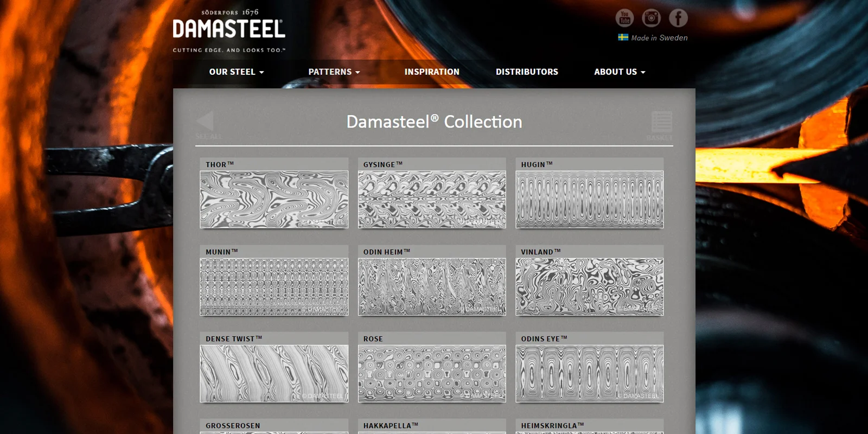Click the HUGIN title label
The width and height of the screenshot is (868, 434).
tap(537, 164)
